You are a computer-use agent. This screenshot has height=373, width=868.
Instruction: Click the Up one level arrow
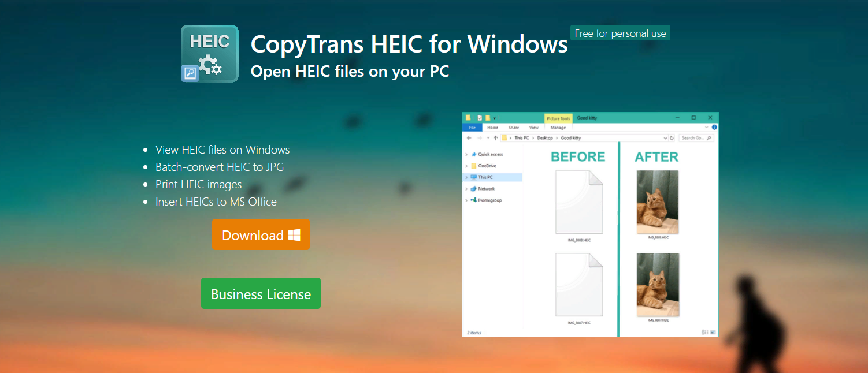point(496,138)
